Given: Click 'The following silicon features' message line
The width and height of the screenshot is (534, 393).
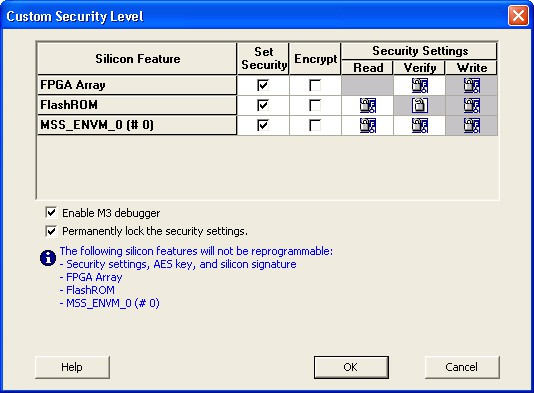Looking at the screenshot, I should tap(196, 251).
